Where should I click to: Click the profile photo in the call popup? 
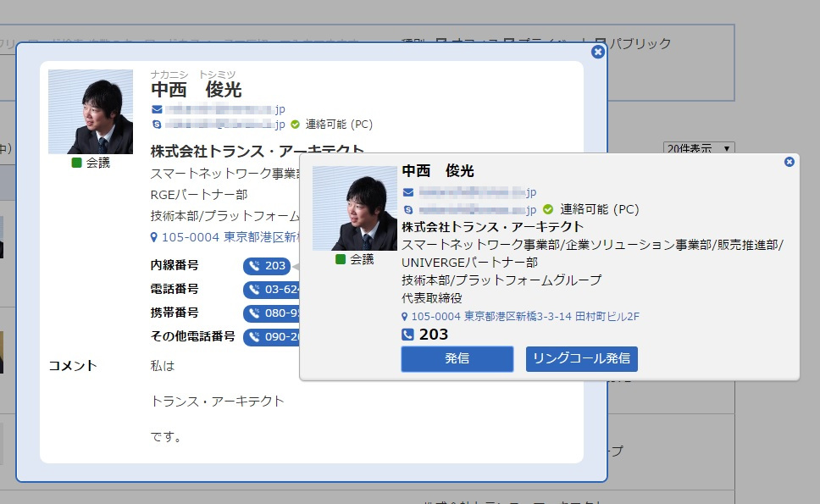coord(355,208)
